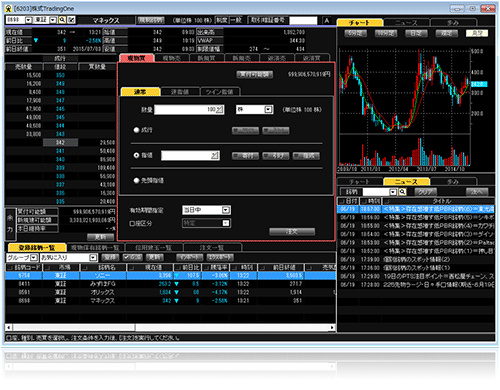Image resolution: width=500 pixels, height=390 pixels.
Task: Click the 次へ button in the news panel
Action: pyautogui.click(x=477, y=192)
